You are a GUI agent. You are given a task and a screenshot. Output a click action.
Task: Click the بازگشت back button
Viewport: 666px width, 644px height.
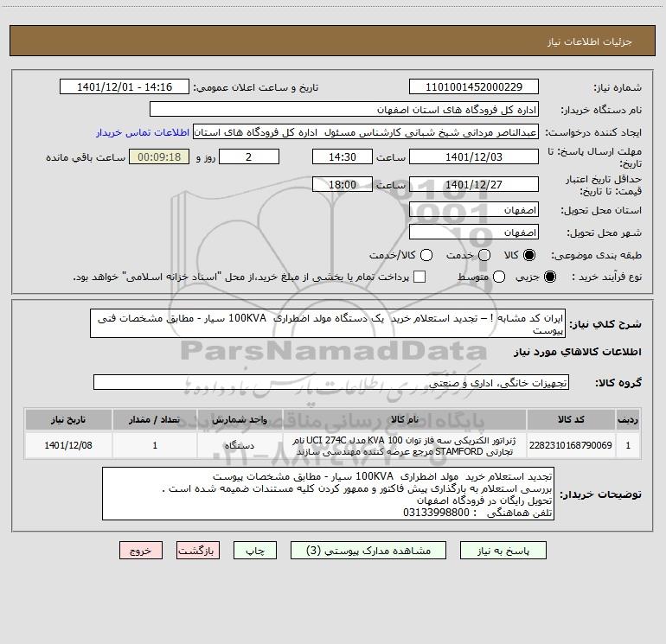point(198,551)
